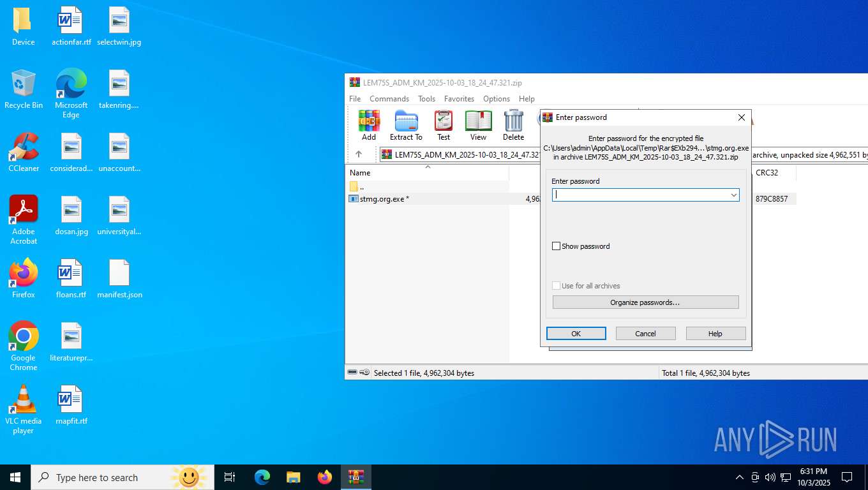Select the selectwin.jpg desktop file
This screenshot has height=490, width=868.
(119, 27)
